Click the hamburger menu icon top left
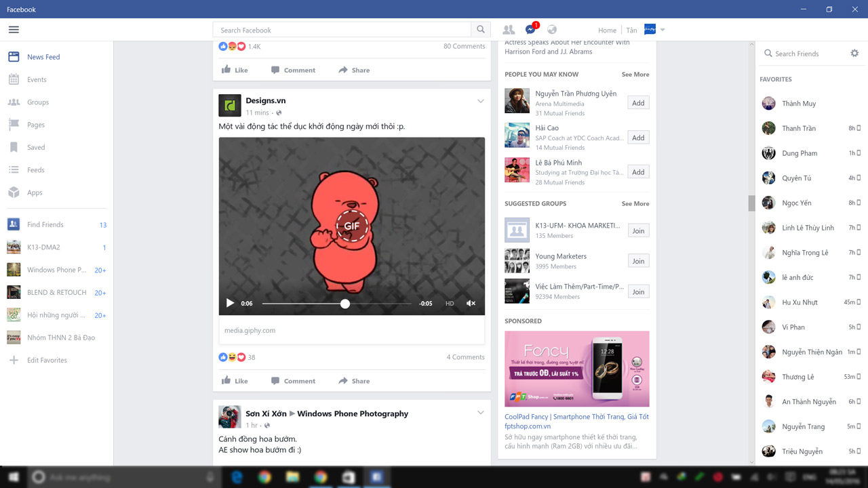This screenshot has width=868, height=488. click(x=13, y=29)
